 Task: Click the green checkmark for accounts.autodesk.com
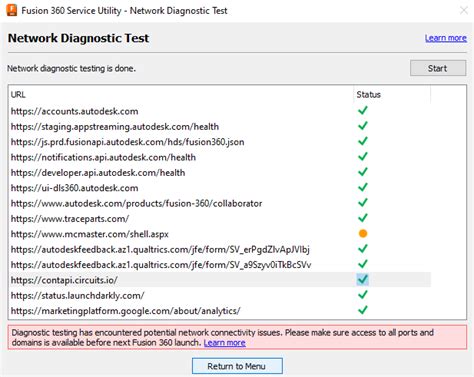tap(363, 110)
